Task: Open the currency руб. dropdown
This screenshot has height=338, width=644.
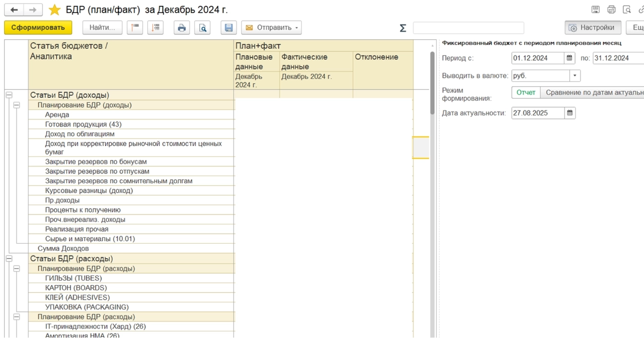Action: click(575, 76)
